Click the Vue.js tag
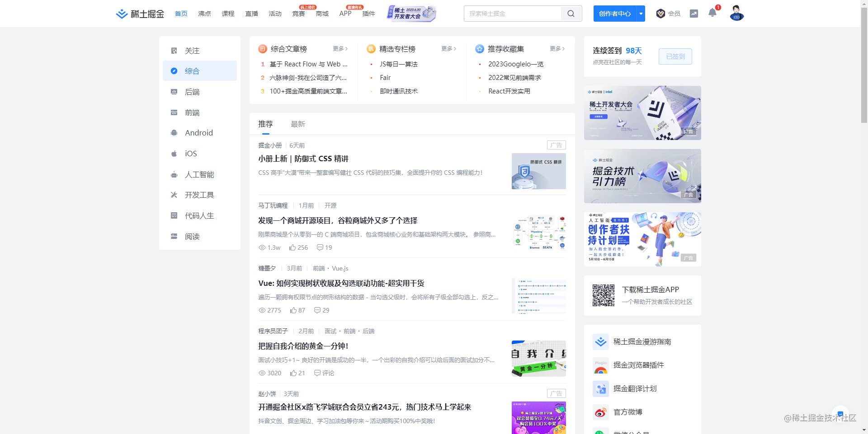 click(x=340, y=268)
